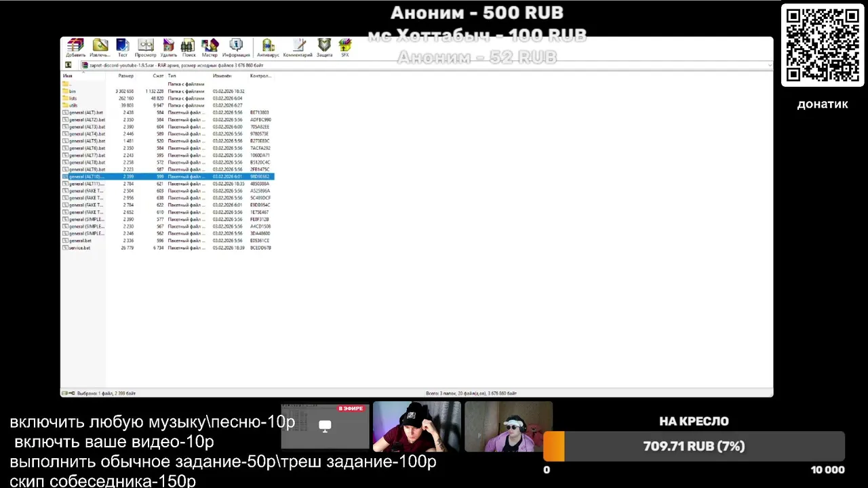
Task: Select the file with checksum 5C489DCF
Action: click(x=167, y=198)
